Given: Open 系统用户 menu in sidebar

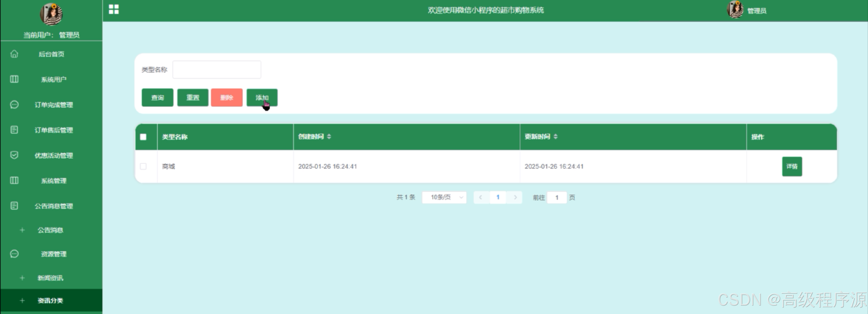Looking at the screenshot, I should pyautogui.click(x=53, y=79).
